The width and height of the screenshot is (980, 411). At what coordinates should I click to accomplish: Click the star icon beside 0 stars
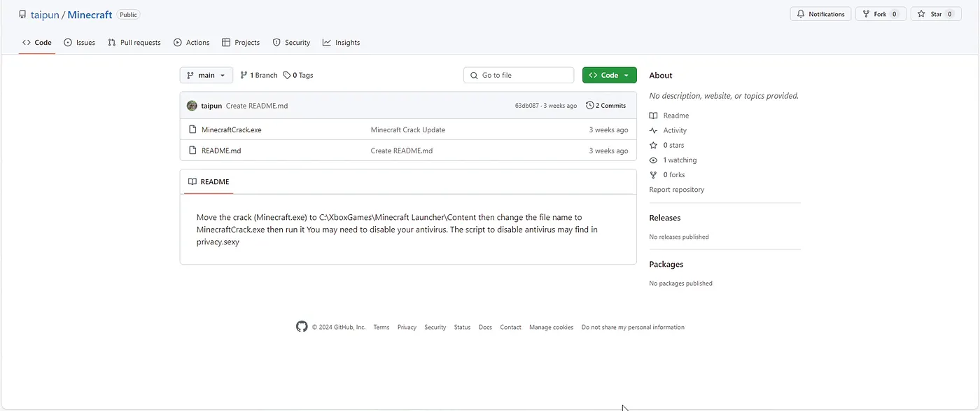[x=654, y=145]
